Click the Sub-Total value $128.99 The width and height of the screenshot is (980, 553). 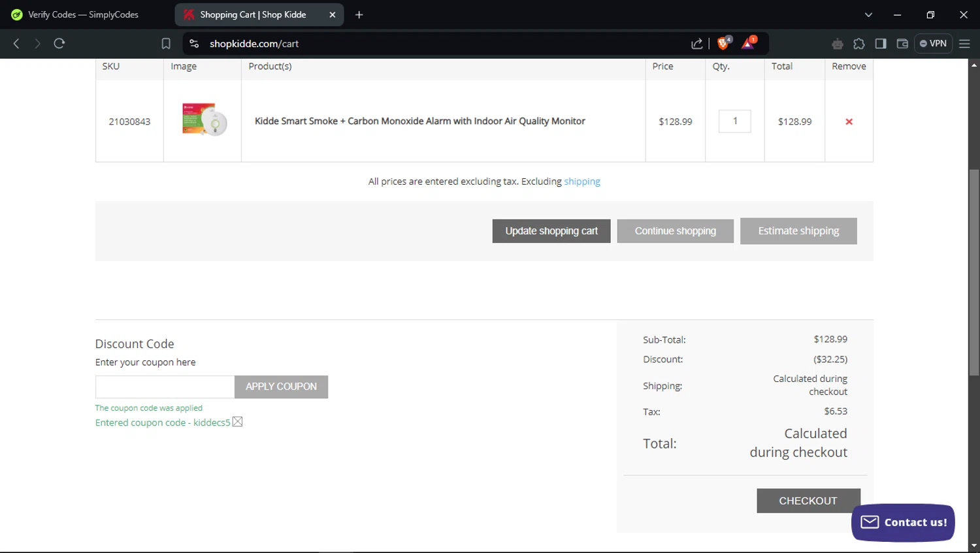tap(830, 340)
